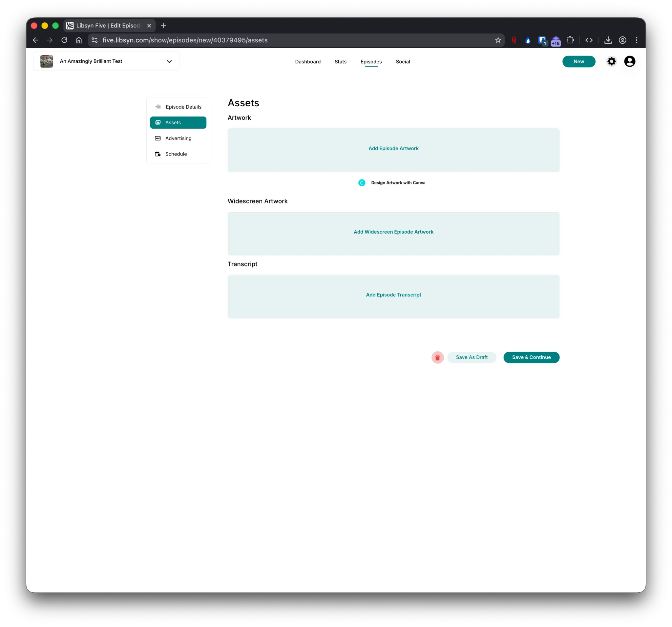
Task: Go to browser home icon
Action: click(x=79, y=40)
